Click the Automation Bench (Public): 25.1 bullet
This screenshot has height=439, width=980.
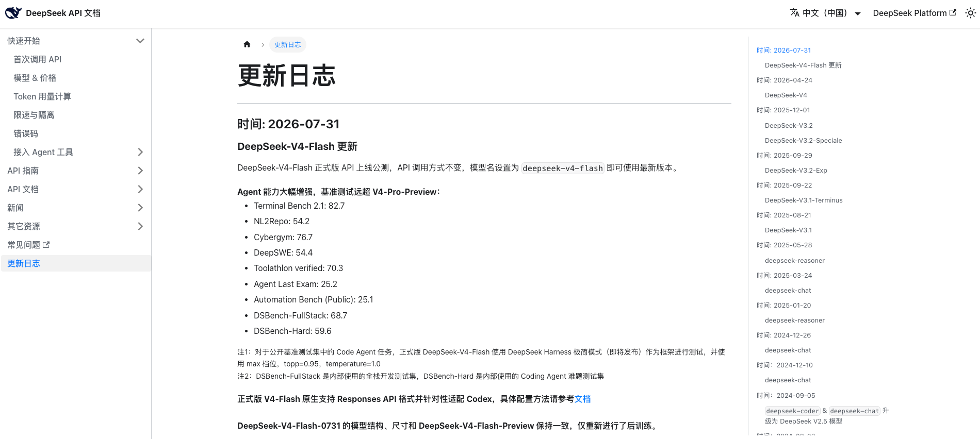(314, 299)
